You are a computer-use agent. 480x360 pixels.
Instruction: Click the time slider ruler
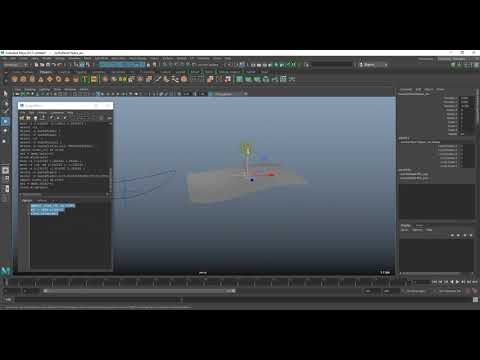point(207,283)
